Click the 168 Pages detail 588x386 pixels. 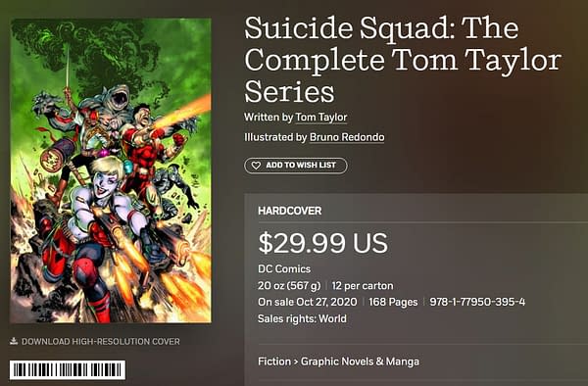393,302
